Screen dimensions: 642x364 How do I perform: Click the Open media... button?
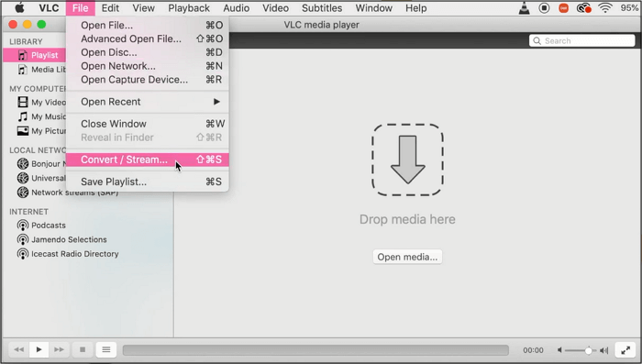tap(407, 257)
